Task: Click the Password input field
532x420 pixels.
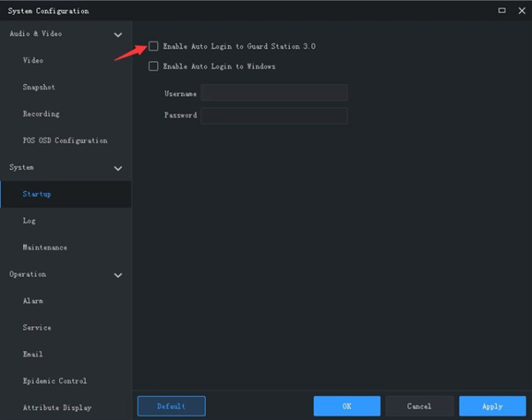Action: click(x=274, y=116)
